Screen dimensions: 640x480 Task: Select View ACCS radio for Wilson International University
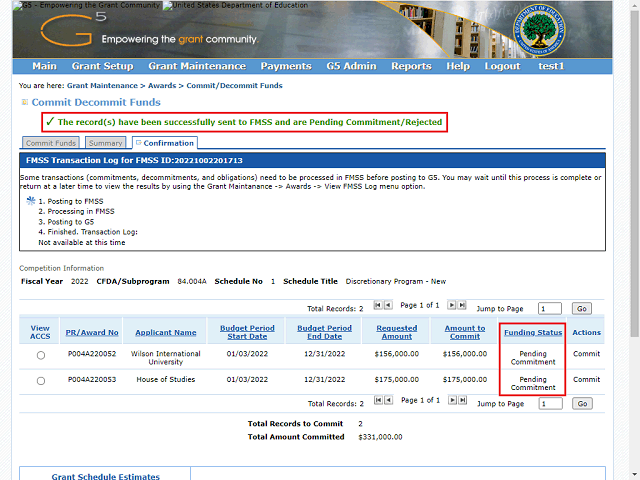tap(40, 356)
